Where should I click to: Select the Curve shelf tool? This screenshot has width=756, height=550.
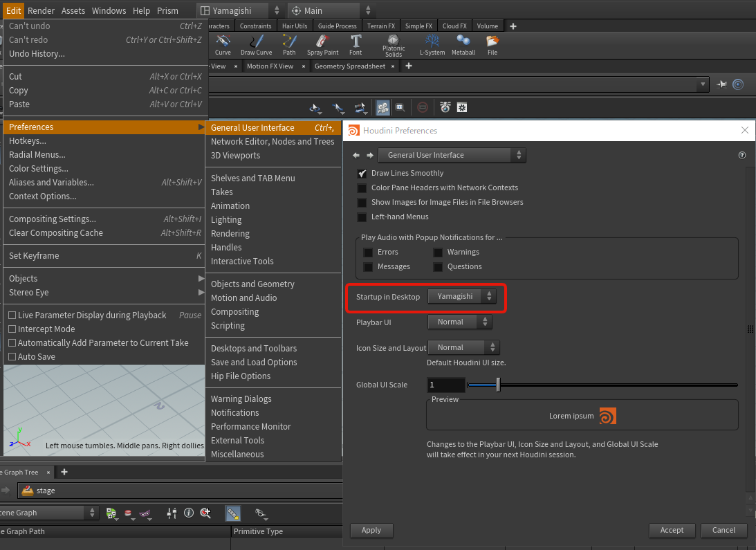tap(223, 45)
